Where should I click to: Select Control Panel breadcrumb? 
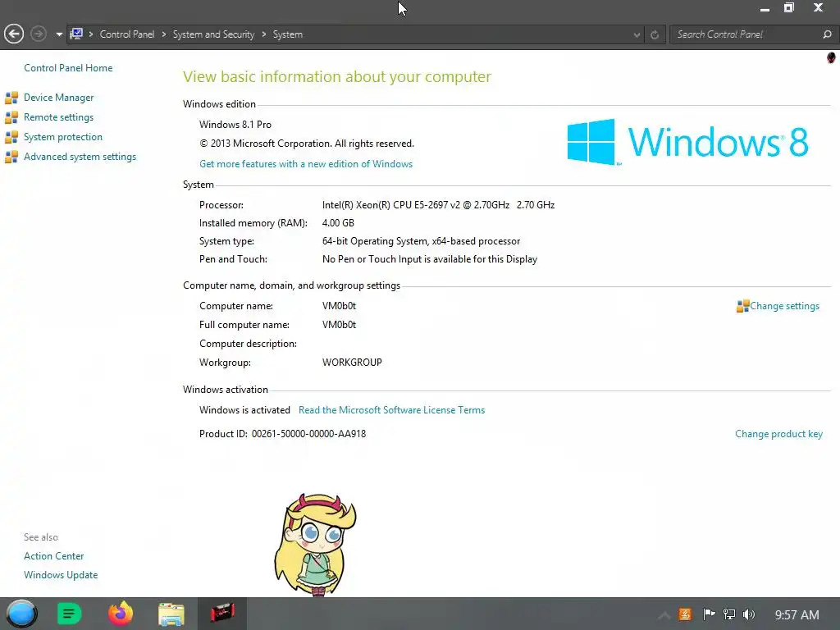click(127, 34)
